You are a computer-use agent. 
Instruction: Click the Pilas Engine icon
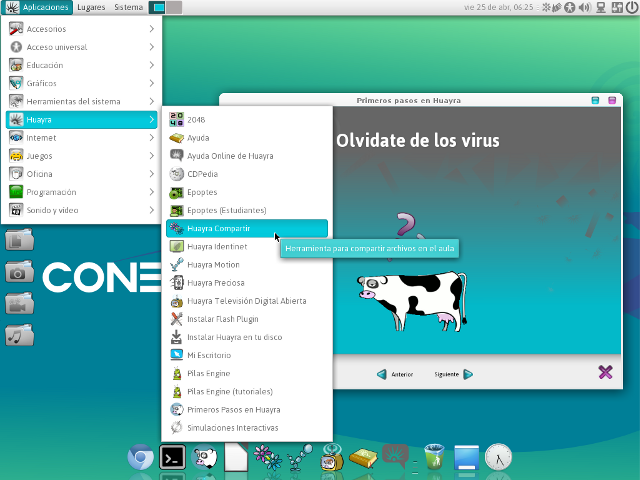(x=176, y=373)
